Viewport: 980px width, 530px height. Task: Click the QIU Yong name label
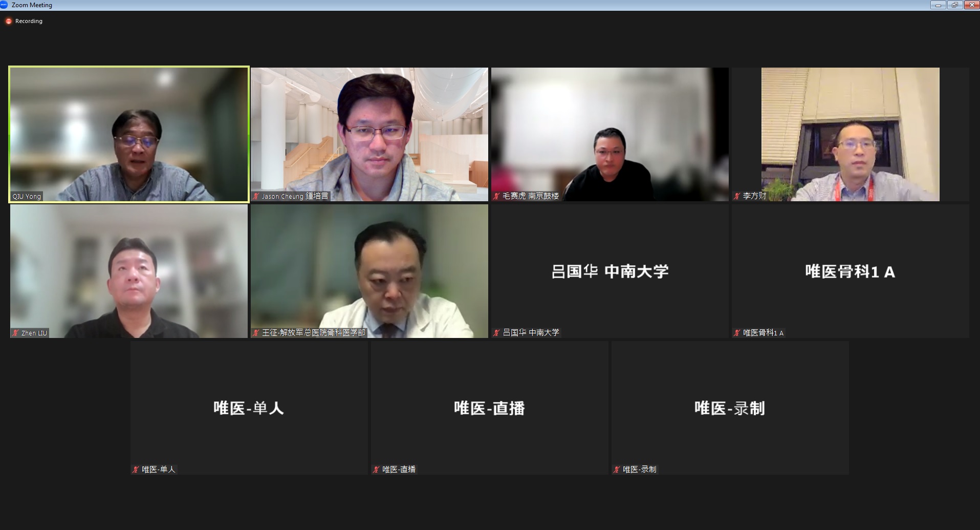click(27, 196)
